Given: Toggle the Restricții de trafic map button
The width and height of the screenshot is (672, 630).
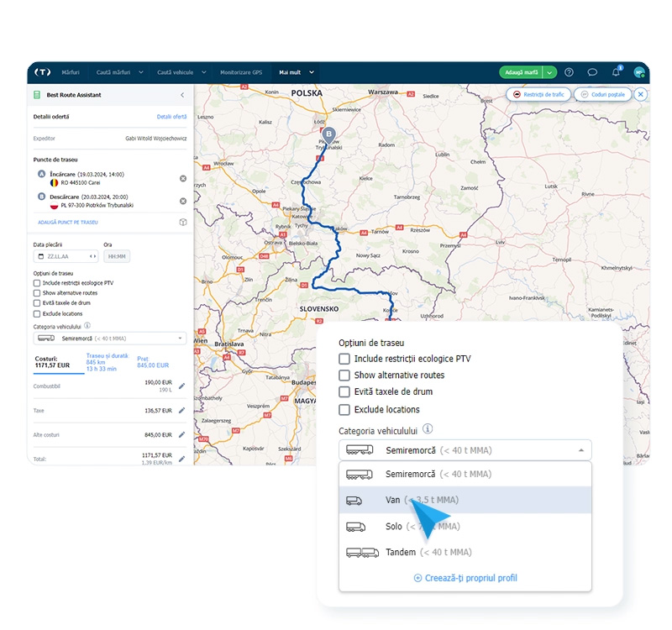Looking at the screenshot, I should pyautogui.click(x=538, y=94).
